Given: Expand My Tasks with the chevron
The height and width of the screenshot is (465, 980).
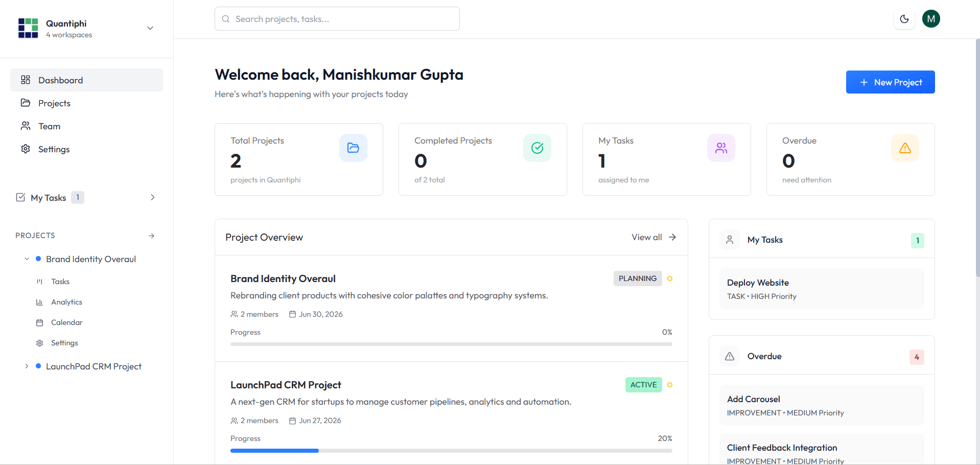Looking at the screenshot, I should point(152,197).
